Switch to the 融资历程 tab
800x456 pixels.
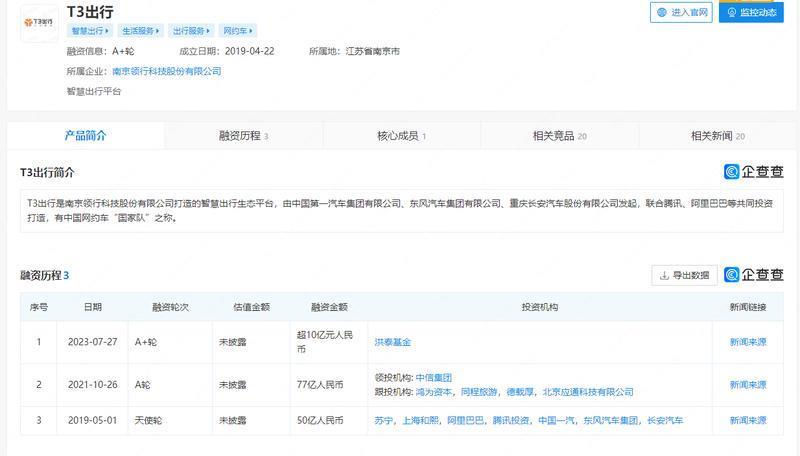[243, 136]
